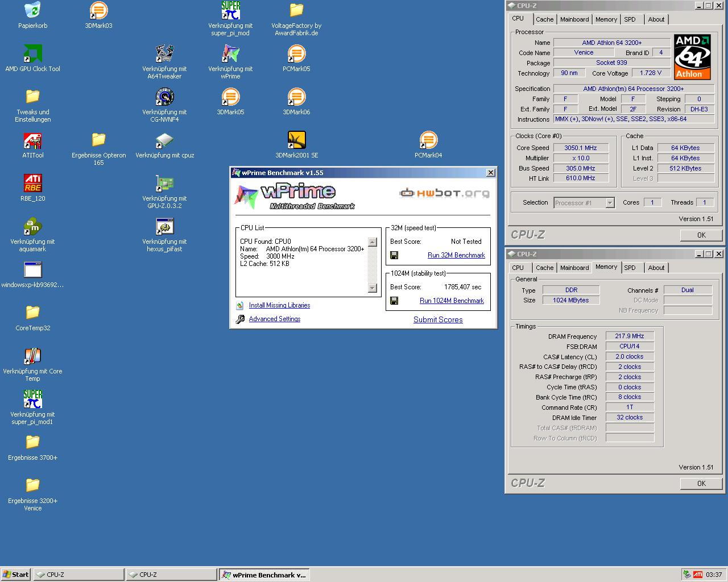This screenshot has height=582, width=728.
Task: Open Memory tab in upper CPU-Z window
Action: [606, 19]
